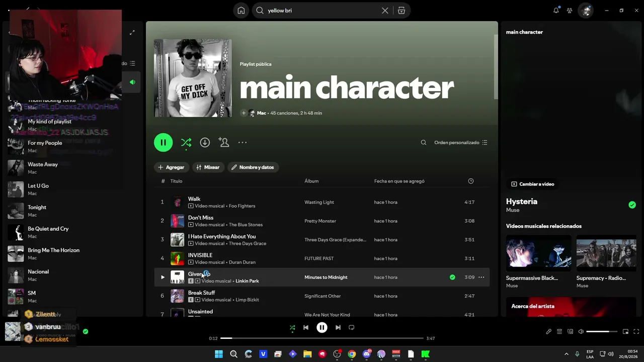The image size is (644, 362).
Task: Open the 'For my People' library item
Action: pos(73,146)
